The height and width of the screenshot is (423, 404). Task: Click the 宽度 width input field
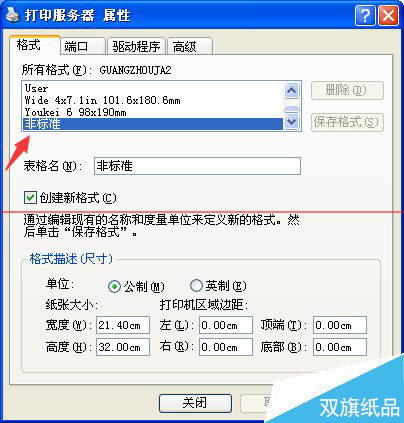point(123,325)
